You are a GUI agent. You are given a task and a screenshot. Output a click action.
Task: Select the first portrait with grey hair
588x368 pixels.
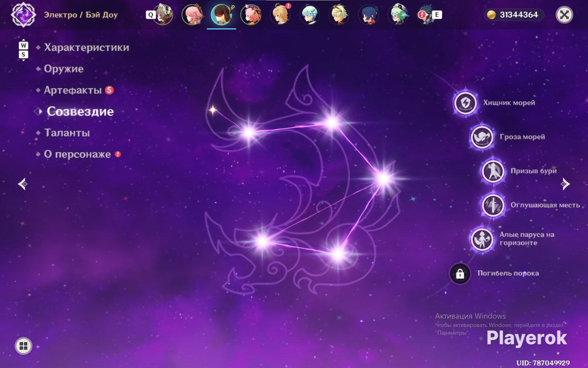(163, 15)
